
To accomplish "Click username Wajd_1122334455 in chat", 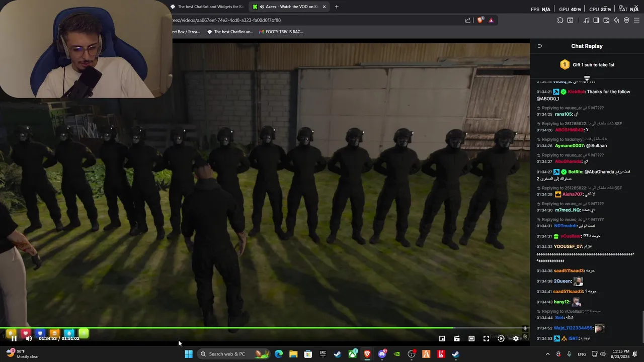I will point(573,328).
